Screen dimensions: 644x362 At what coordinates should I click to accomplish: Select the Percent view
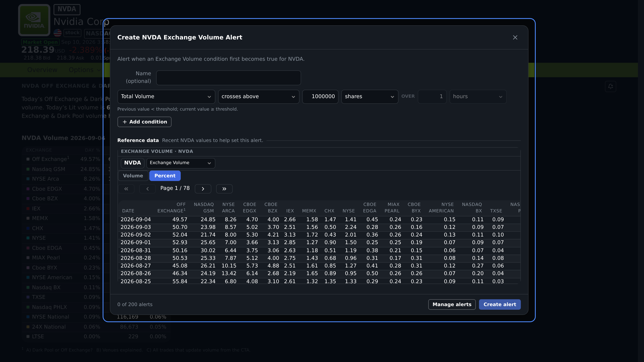point(165,176)
